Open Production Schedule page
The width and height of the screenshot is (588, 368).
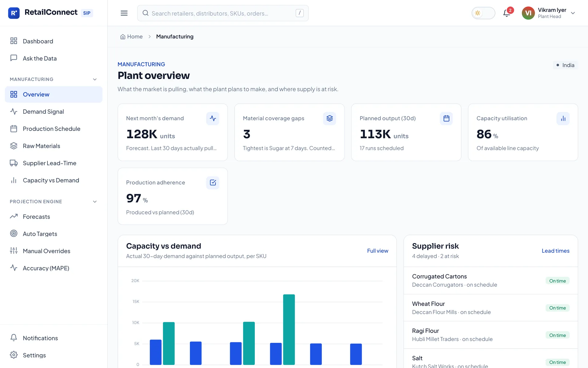[54, 129]
